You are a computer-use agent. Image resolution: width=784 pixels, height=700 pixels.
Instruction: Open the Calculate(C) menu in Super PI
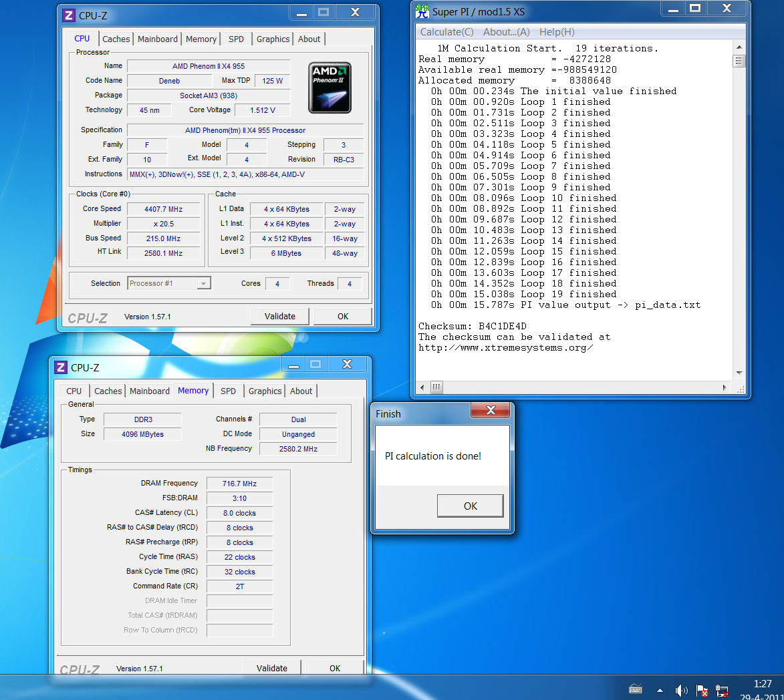(x=447, y=32)
